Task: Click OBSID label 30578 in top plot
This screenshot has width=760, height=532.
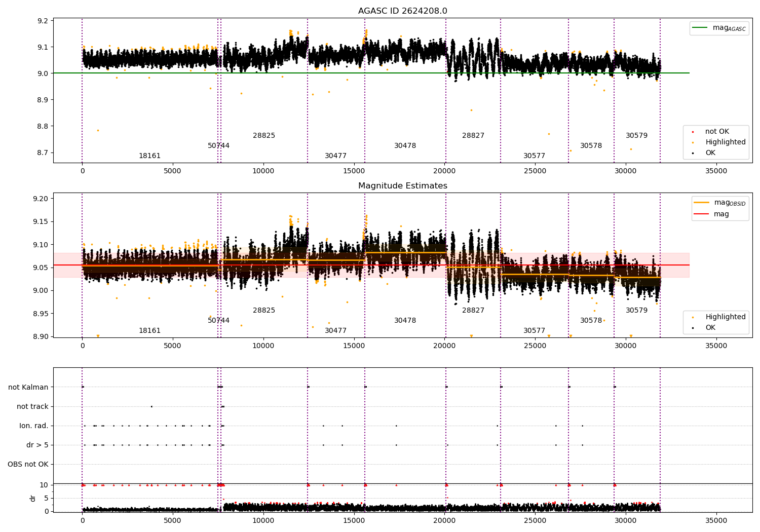Action: coord(591,145)
